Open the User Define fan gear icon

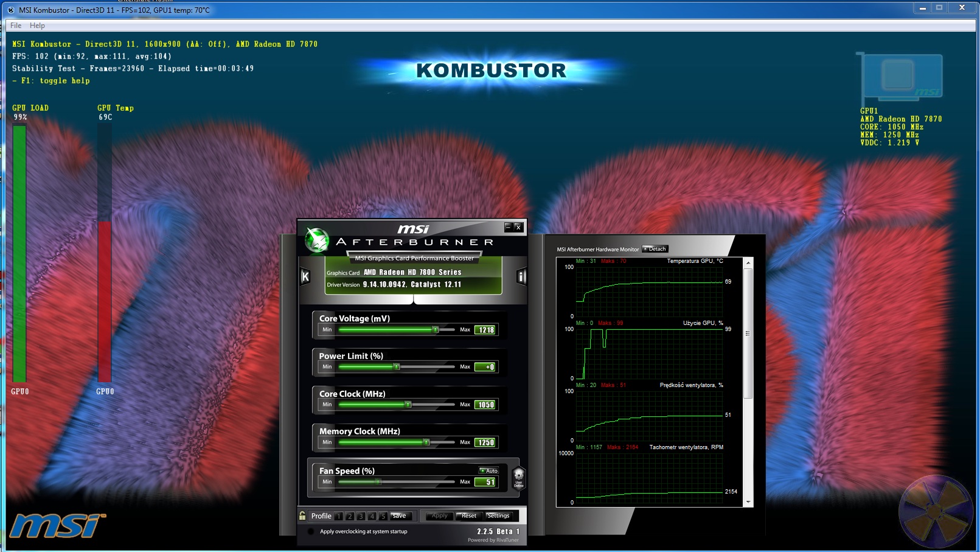coord(518,477)
